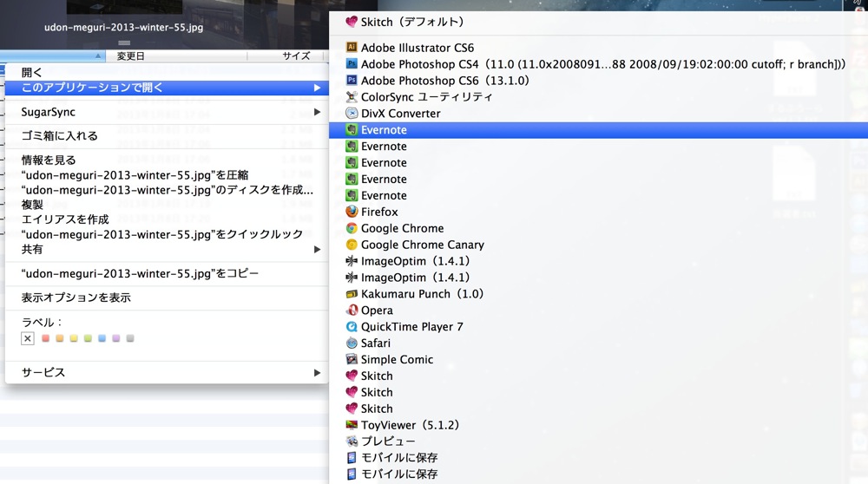The image size is (868, 484).
Task: Pick the Google Chrome Canary icon
Action: click(x=352, y=245)
